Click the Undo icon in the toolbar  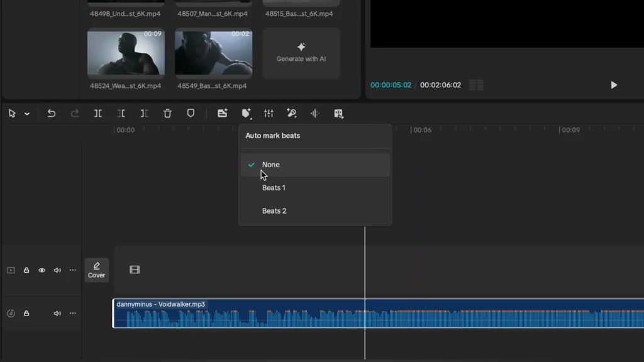(x=52, y=113)
